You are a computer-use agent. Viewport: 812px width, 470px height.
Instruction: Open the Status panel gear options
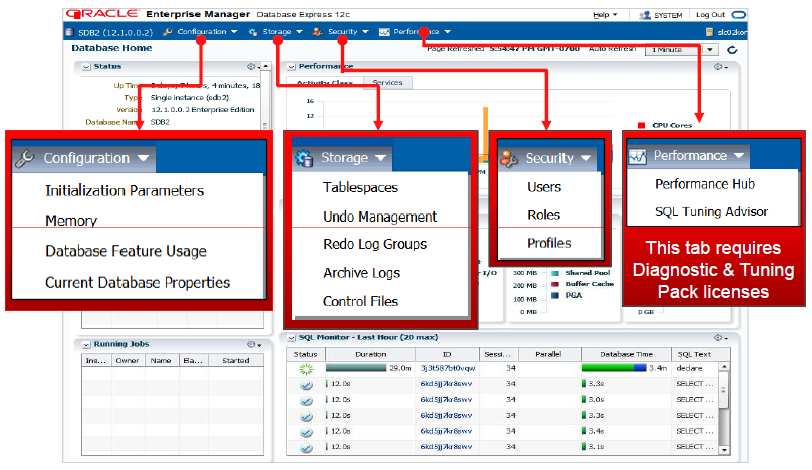pyautogui.click(x=253, y=67)
